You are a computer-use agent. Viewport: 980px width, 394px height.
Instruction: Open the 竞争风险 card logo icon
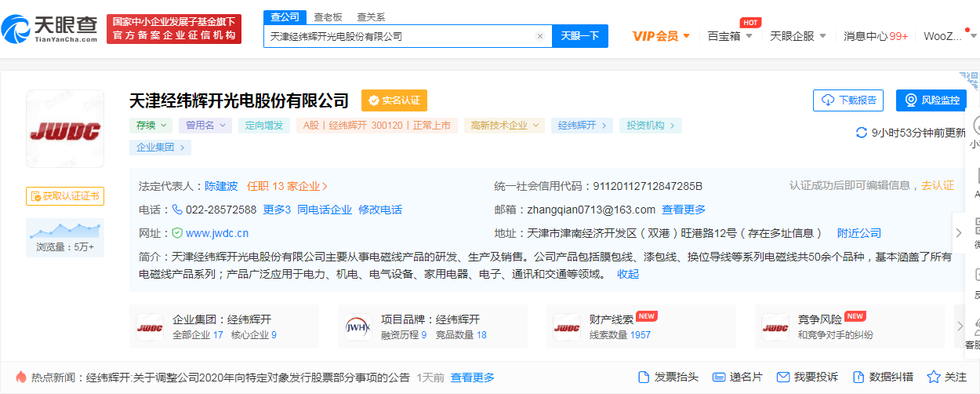775,327
